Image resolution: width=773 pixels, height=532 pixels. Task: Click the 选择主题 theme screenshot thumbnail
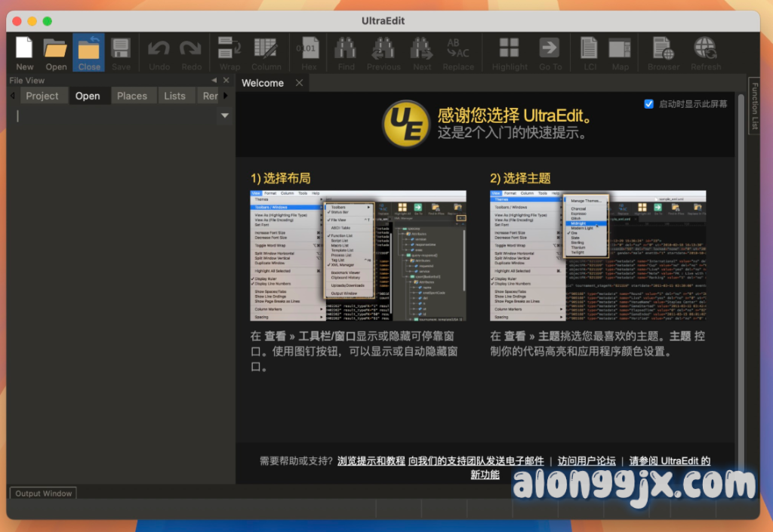pos(598,255)
